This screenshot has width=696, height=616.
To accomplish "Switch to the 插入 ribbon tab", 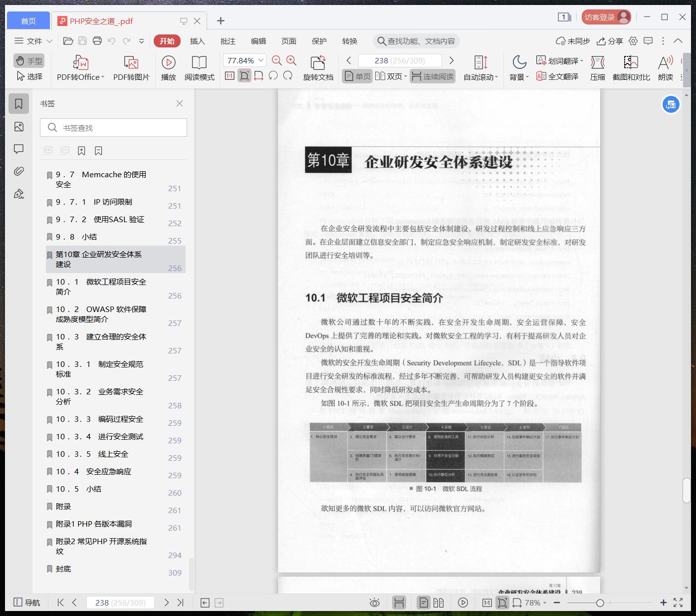I will pos(198,41).
